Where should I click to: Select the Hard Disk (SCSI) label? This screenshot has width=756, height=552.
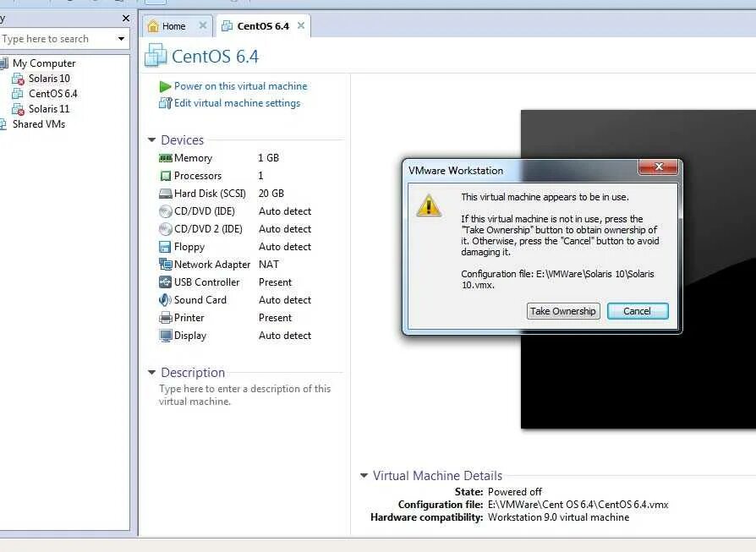coord(210,194)
